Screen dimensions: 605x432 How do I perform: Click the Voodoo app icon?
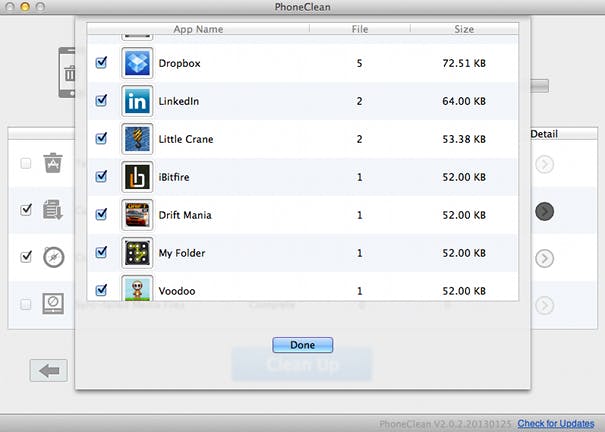pos(137,288)
